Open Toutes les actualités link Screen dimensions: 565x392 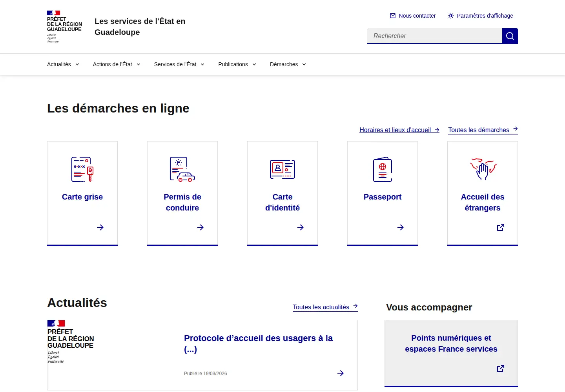click(325, 307)
